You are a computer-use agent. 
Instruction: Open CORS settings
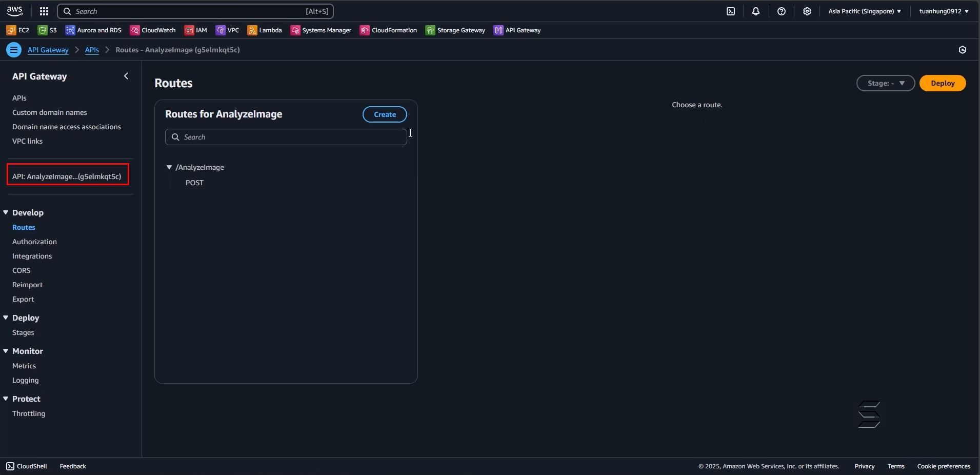click(22, 270)
